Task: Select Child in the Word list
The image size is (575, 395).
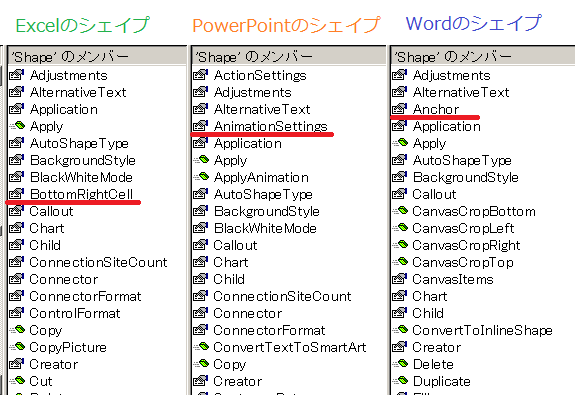Action: coord(428,313)
